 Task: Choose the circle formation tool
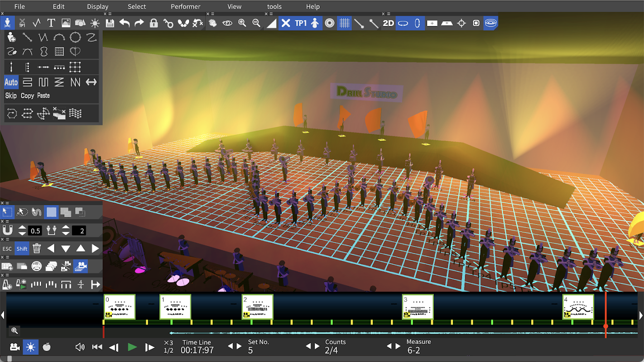point(75,38)
